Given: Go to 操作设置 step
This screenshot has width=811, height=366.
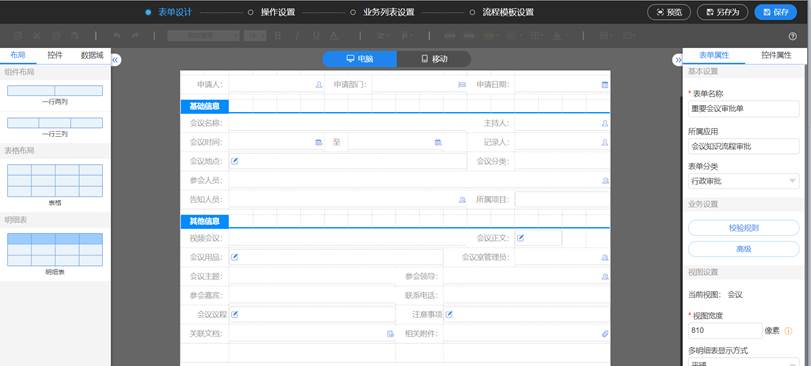Looking at the screenshot, I should tap(277, 12).
